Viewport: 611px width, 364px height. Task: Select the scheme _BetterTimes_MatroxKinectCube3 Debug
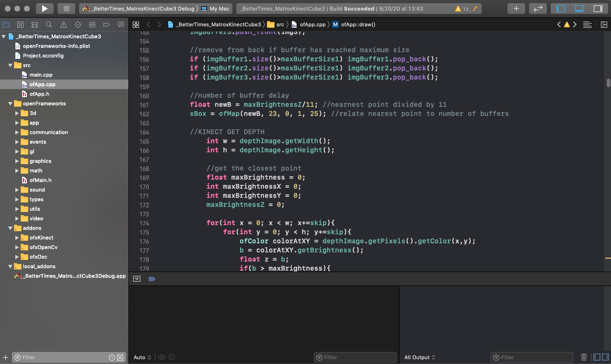[x=138, y=9]
